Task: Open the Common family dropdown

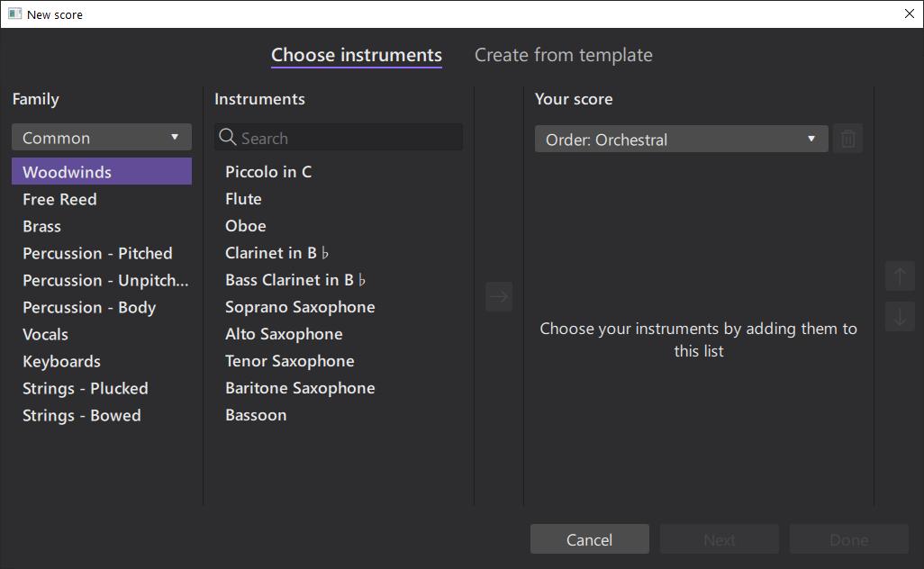Action: click(x=102, y=138)
